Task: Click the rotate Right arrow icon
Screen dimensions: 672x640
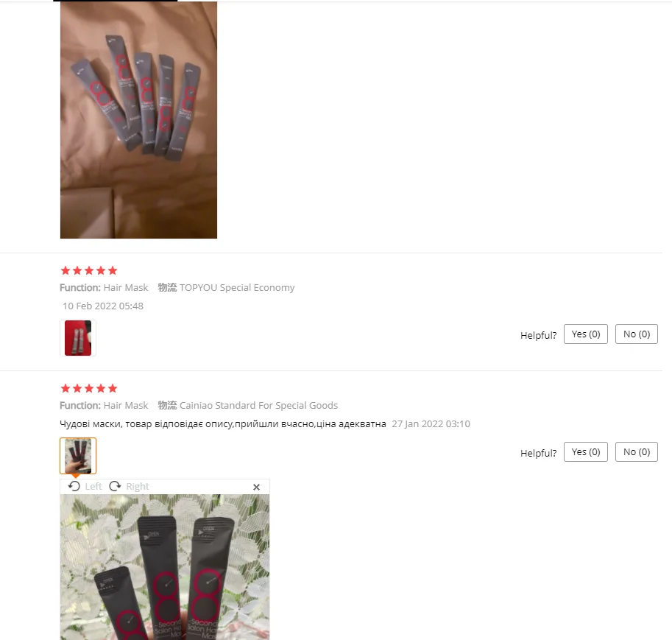Action: [115, 486]
